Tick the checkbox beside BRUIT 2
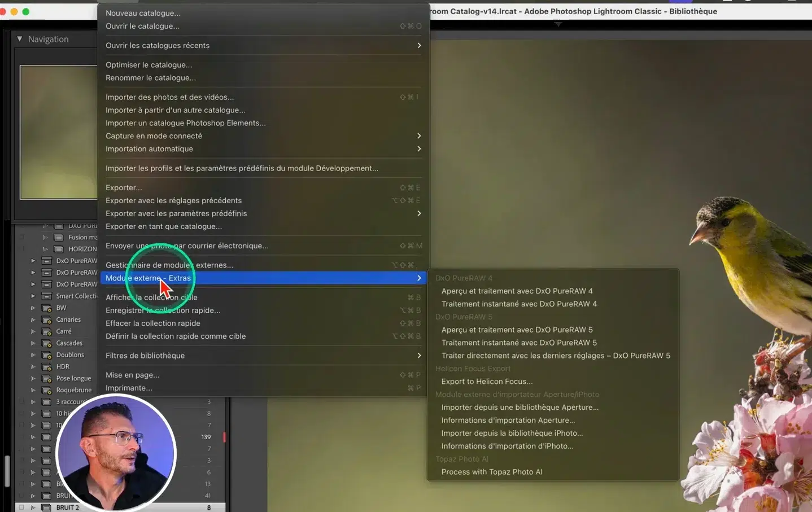Viewport: 812px width, 512px height. tap(21, 507)
